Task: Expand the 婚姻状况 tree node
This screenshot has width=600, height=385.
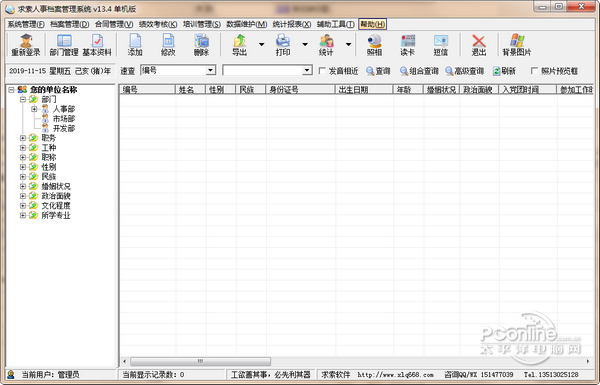Action: point(23,186)
